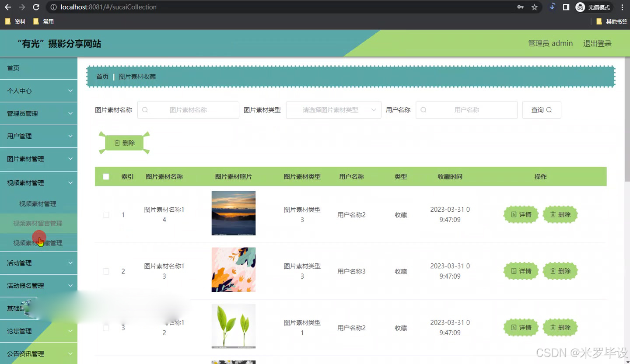This screenshot has width=630, height=364.
Task: Click 图片素材收藏 breadcrumb text
Action: click(x=137, y=77)
